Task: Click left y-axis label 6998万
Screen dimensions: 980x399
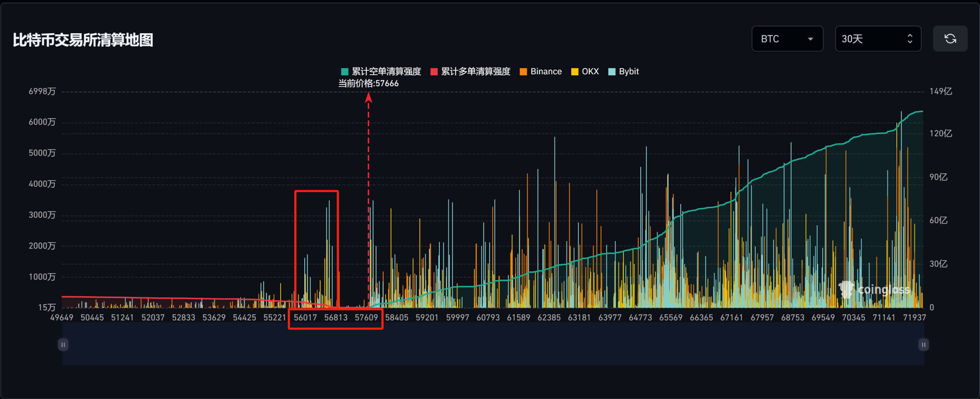Action: coord(42,91)
